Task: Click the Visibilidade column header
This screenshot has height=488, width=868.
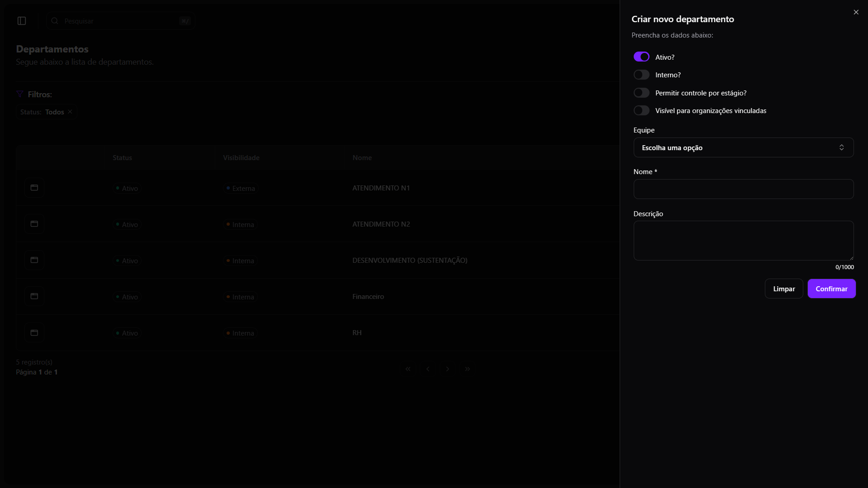Action: [241, 157]
